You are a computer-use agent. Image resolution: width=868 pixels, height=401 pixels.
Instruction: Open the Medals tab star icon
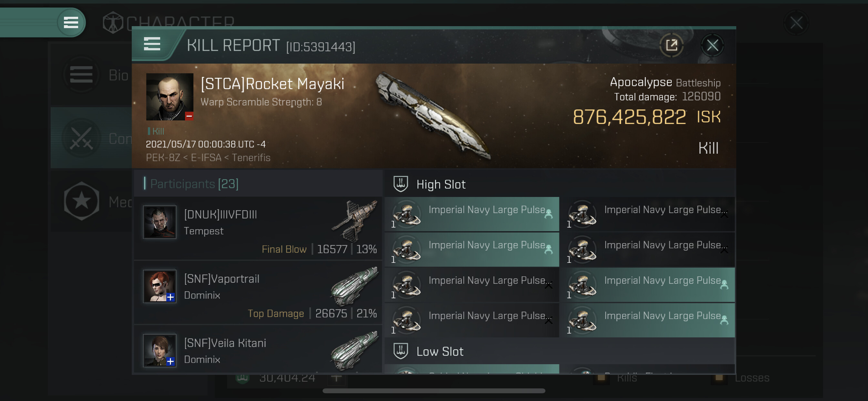82,201
